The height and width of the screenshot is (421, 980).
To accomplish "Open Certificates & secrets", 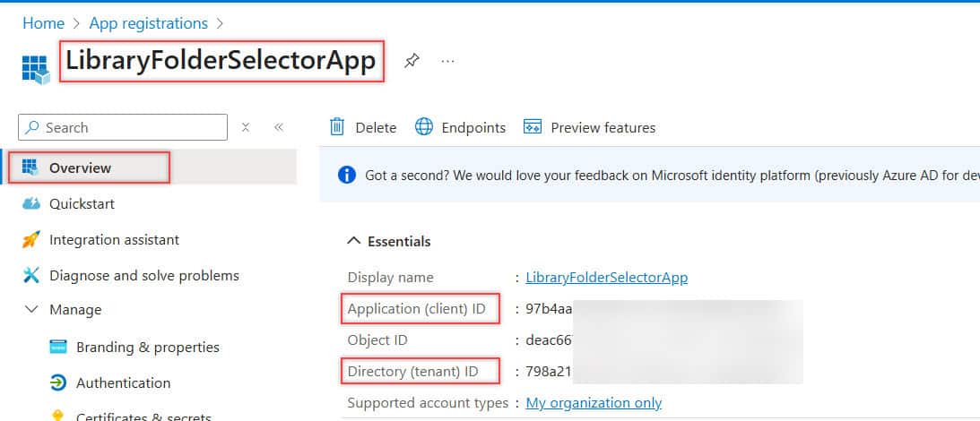I will point(143,417).
